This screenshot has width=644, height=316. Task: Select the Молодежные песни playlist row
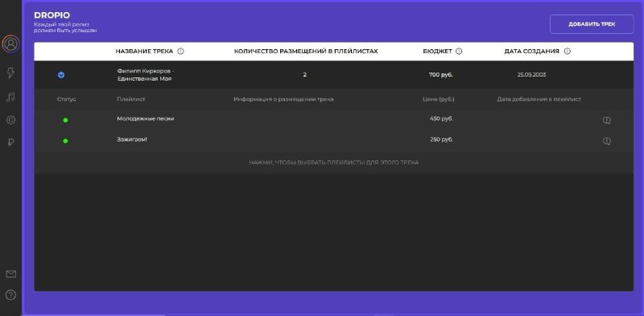pyautogui.click(x=333, y=120)
